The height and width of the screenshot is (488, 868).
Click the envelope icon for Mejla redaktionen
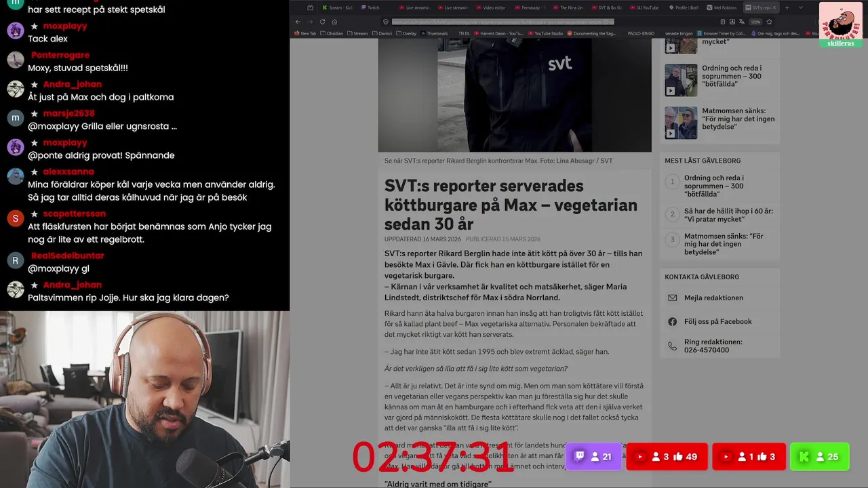(x=673, y=298)
